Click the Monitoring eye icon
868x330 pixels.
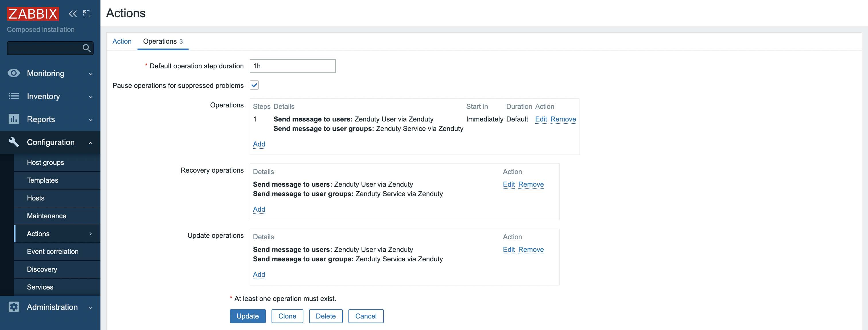(x=14, y=73)
